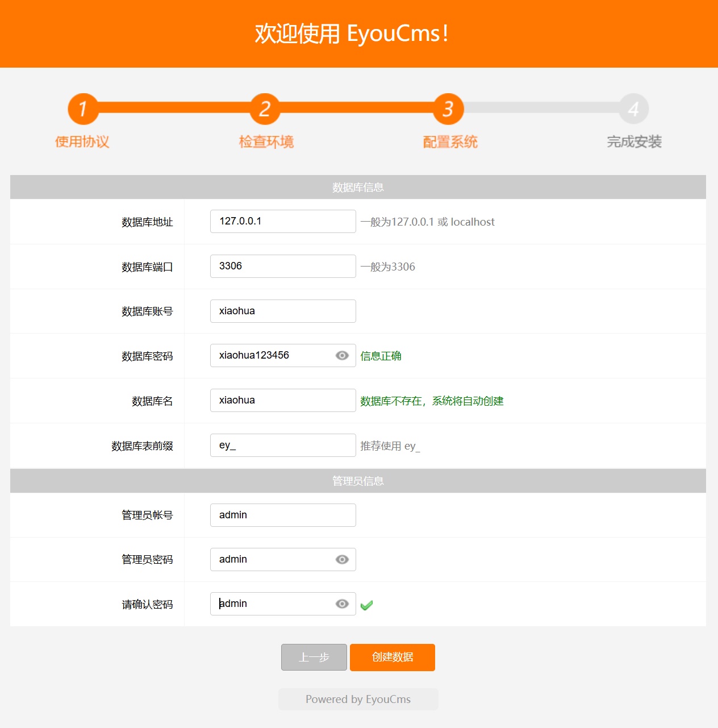Viewport: 718px width, 728px height.
Task: Click the 数据库名 label
Action: [x=152, y=401]
